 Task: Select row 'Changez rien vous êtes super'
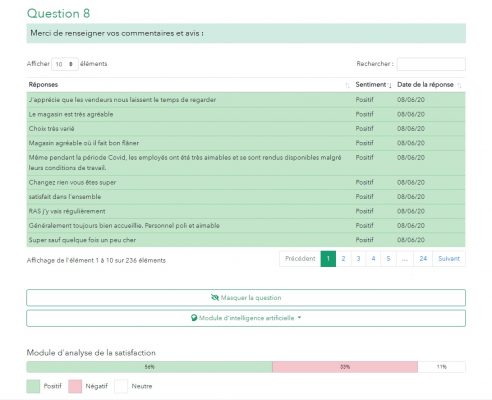246,182
